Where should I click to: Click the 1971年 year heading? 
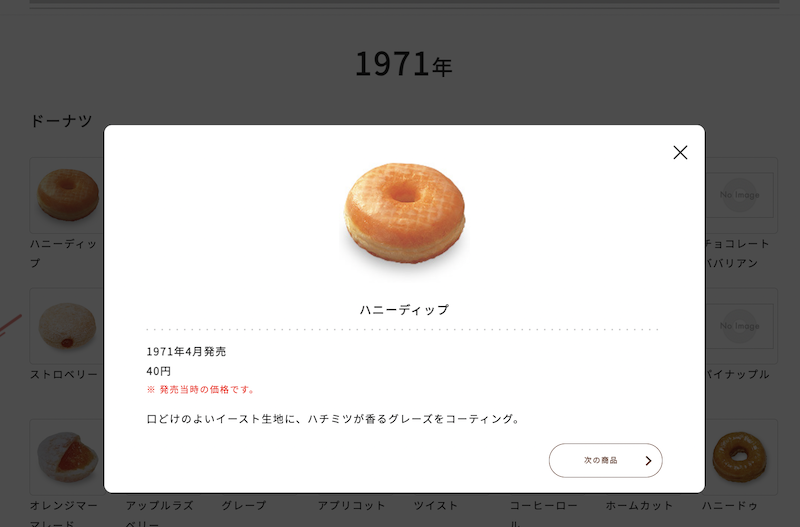pyautogui.click(x=403, y=64)
